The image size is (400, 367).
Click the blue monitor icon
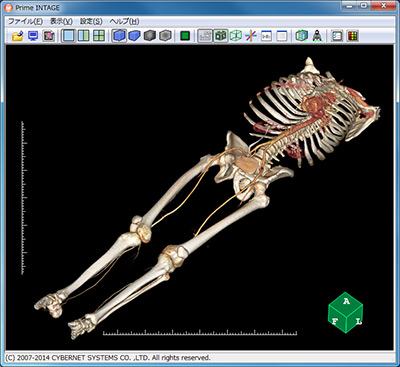tap(33, 36)
